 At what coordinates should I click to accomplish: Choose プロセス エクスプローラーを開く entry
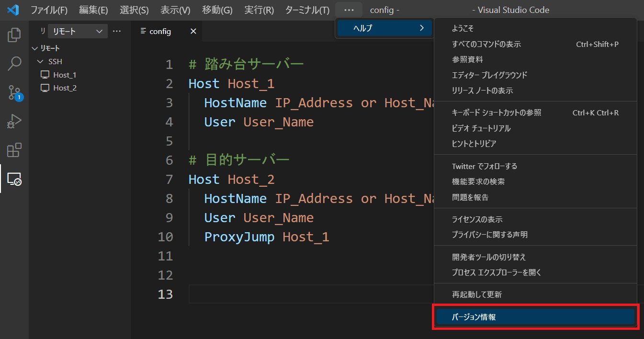pos(535,272)
